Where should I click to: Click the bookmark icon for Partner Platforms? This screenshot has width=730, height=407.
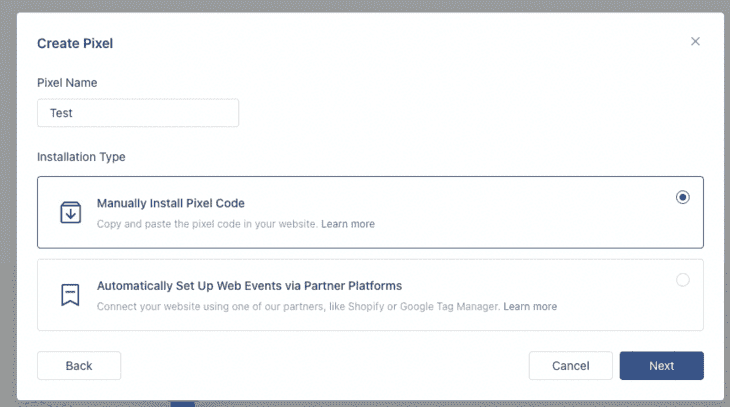pyautogui.click(x=70, y=295)
